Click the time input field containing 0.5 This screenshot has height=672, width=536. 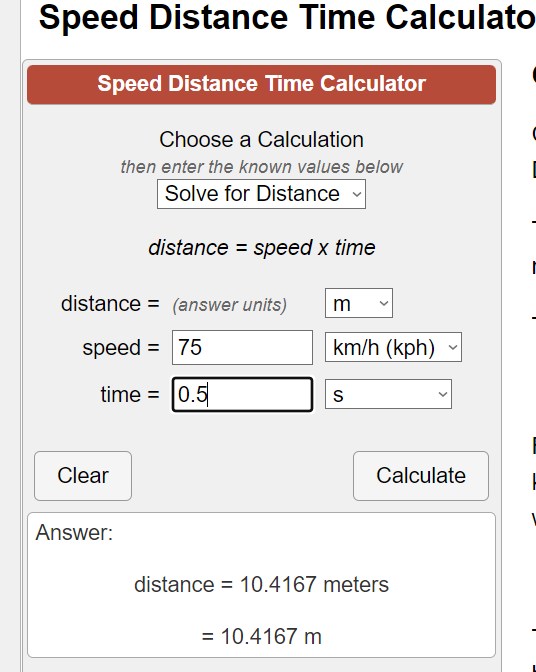(x=243, y=394)
